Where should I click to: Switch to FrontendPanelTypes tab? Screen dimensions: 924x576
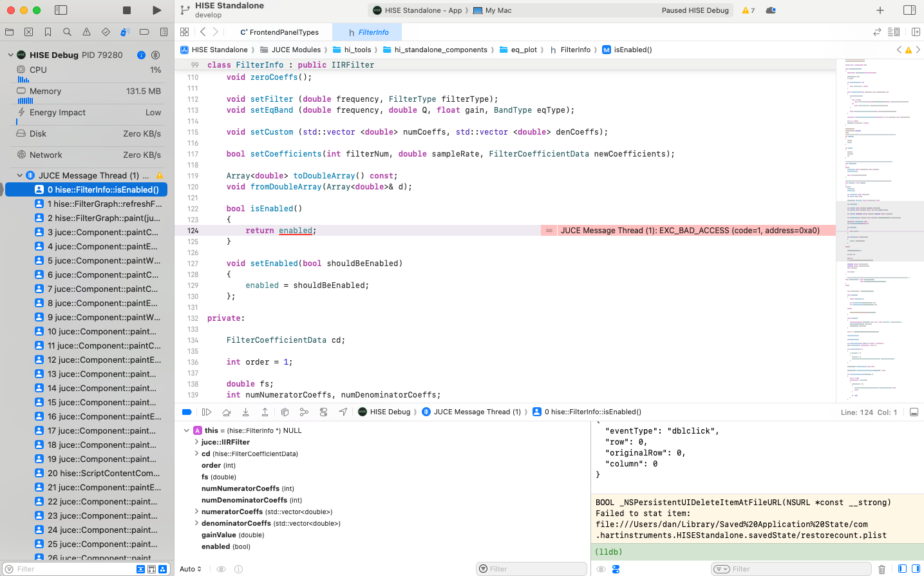(x=279, y=32)
